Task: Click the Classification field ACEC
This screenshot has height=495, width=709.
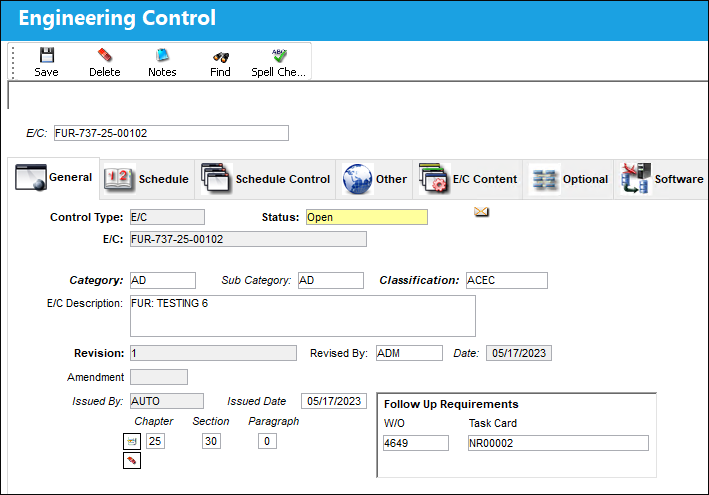Action: pyautogui.click(x=507, y=280)
